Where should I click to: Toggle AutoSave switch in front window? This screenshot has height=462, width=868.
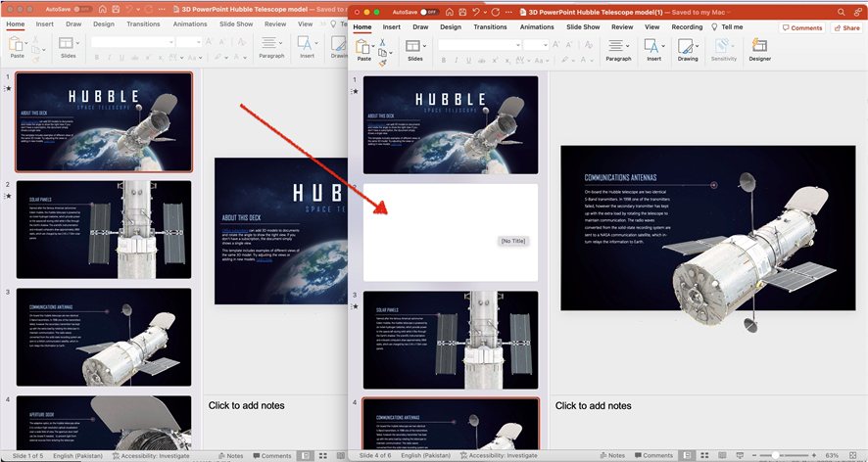coord(428,12)
